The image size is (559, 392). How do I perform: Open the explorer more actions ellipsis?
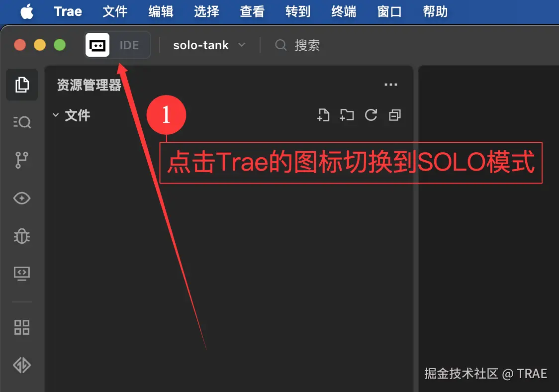[391, 85]
